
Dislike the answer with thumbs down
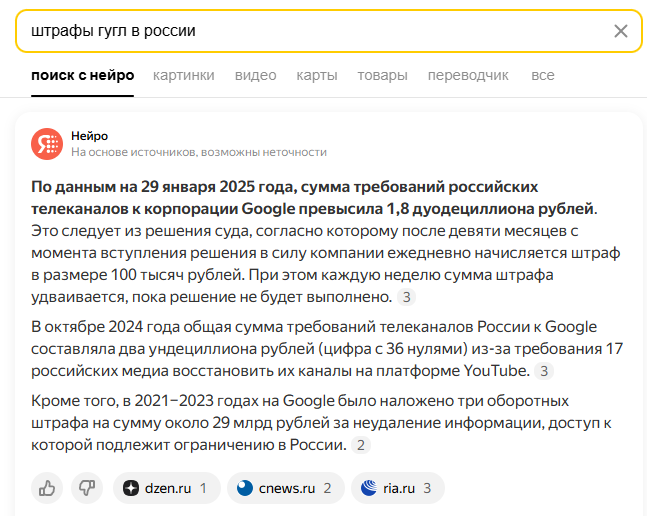[87, 488]
